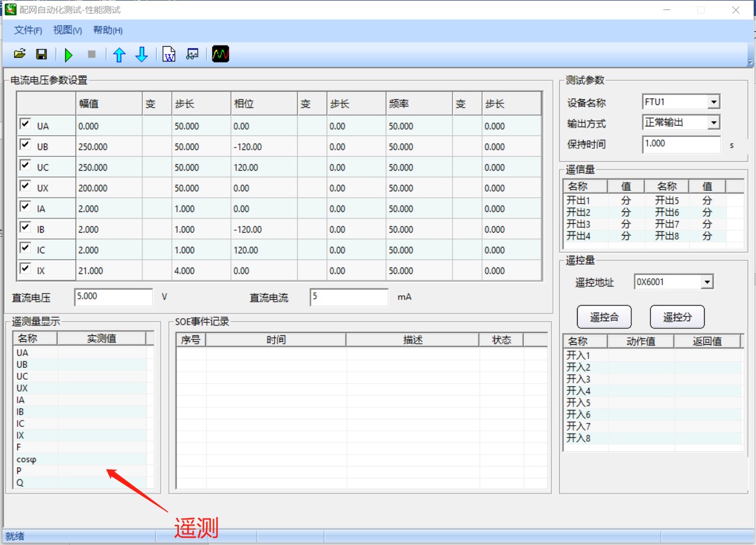
Task: Start the test with green play icon
Action: [x=69, y=55]
